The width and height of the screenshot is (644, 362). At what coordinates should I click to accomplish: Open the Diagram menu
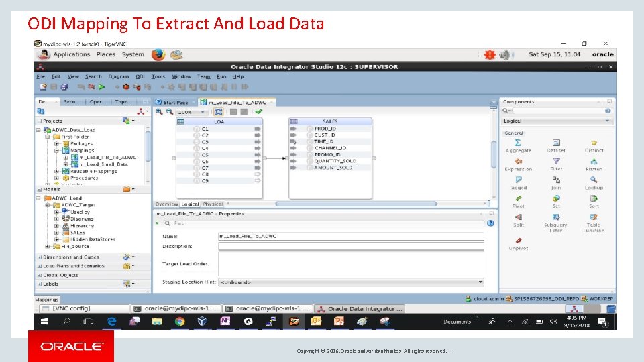[119, 76]
